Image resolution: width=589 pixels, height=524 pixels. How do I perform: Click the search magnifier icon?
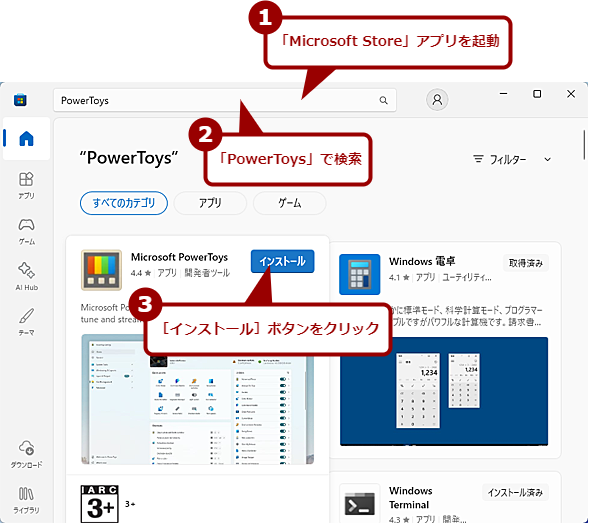click(383, 100)
